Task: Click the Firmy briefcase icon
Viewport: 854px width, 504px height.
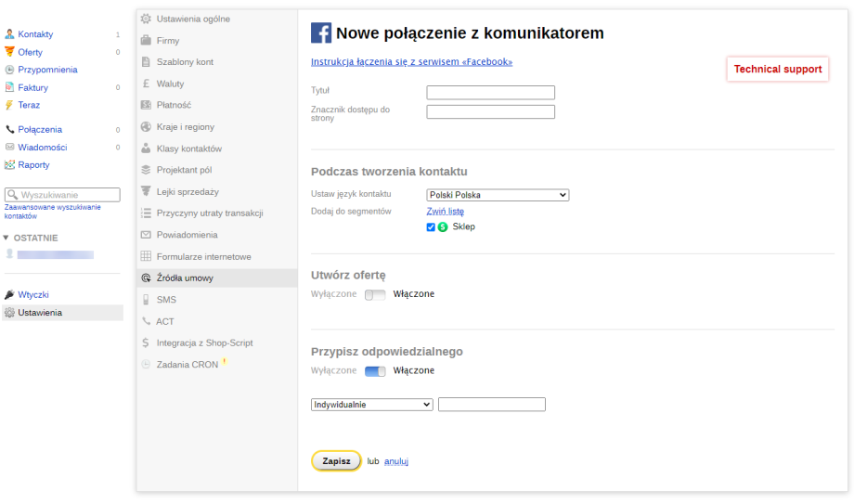Action: [146, 40]
